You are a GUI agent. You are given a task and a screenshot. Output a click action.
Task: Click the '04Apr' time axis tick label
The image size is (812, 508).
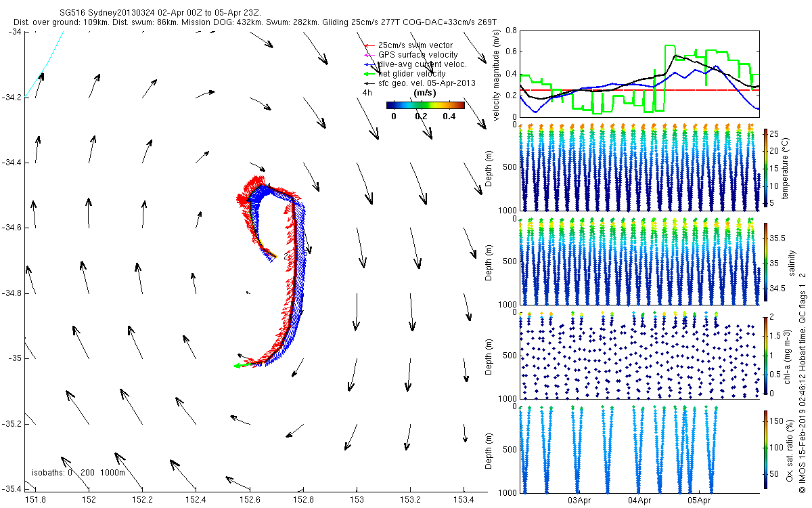point(639,501)
